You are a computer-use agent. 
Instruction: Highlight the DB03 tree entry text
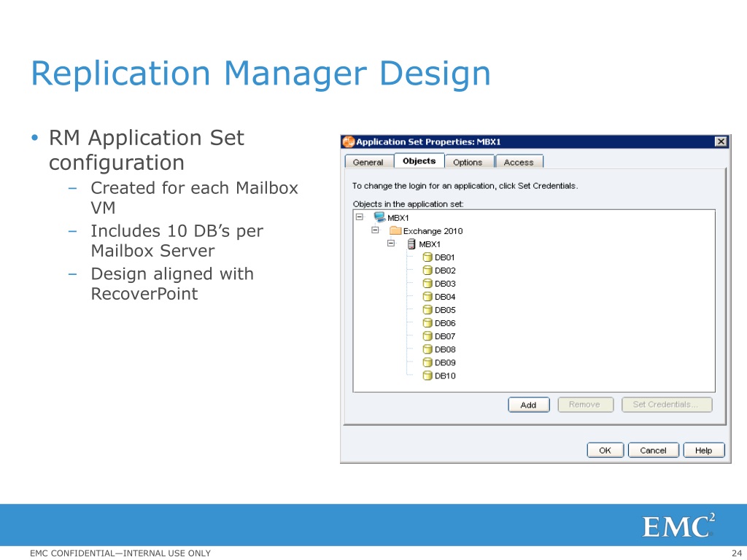445,284
